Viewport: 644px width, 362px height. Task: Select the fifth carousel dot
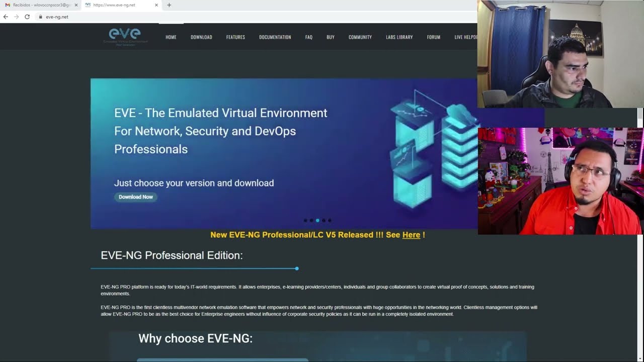click(330, 220)
